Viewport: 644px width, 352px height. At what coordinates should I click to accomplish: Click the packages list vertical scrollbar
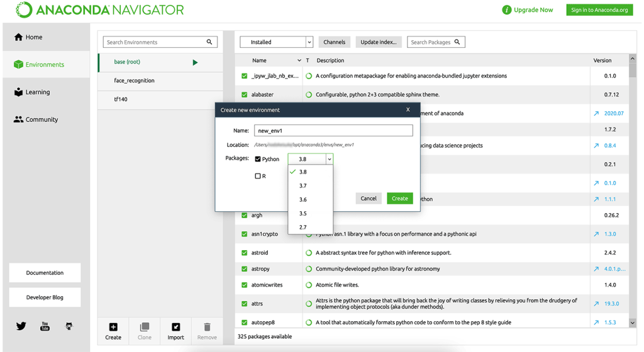point(632,189)
